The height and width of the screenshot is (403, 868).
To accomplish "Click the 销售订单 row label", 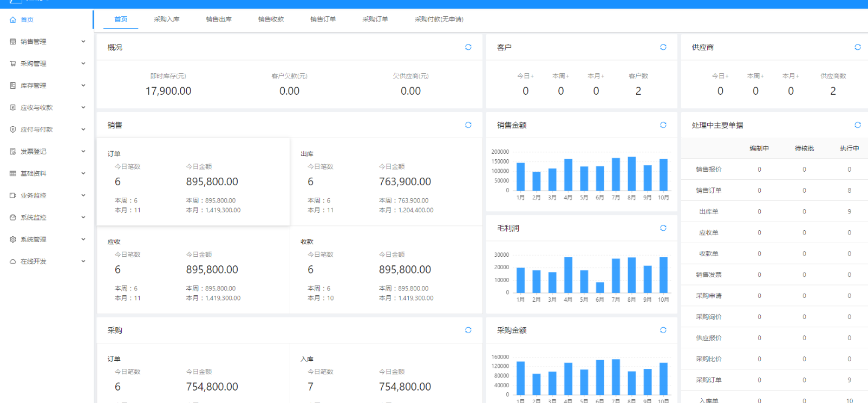I will point(709,190).
